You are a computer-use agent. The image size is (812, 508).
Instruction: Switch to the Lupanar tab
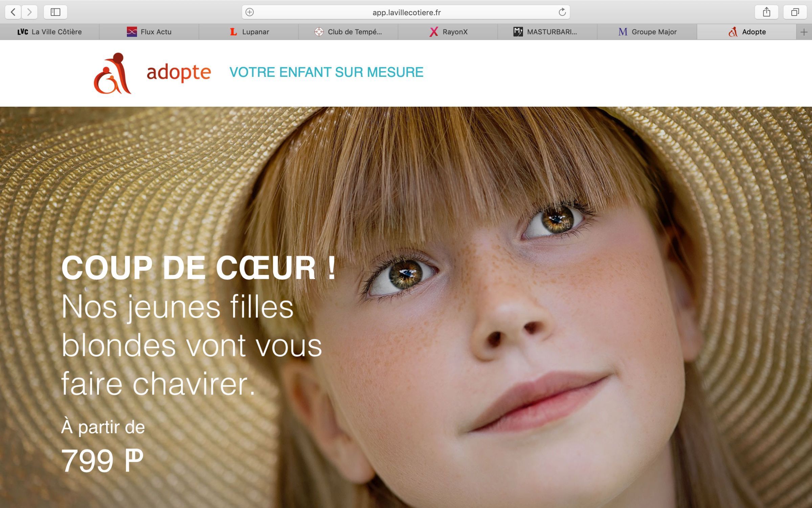tap(249, 32)
